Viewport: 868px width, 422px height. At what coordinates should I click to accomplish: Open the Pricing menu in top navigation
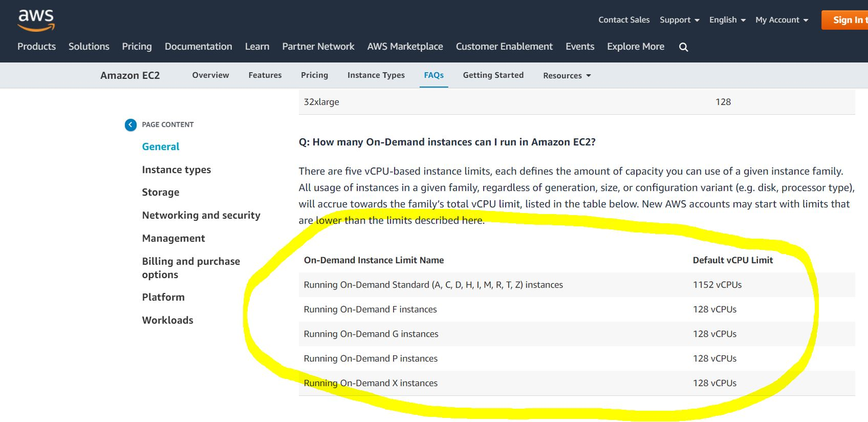coord(137,46)
